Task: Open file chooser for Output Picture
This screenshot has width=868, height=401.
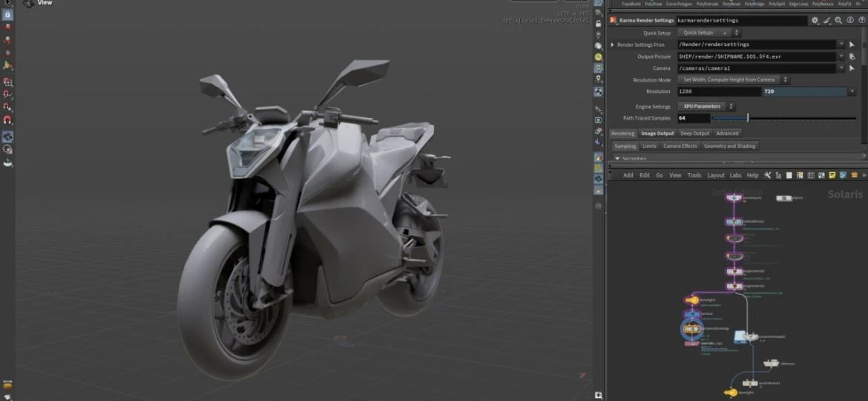Action: coord(852,56)
